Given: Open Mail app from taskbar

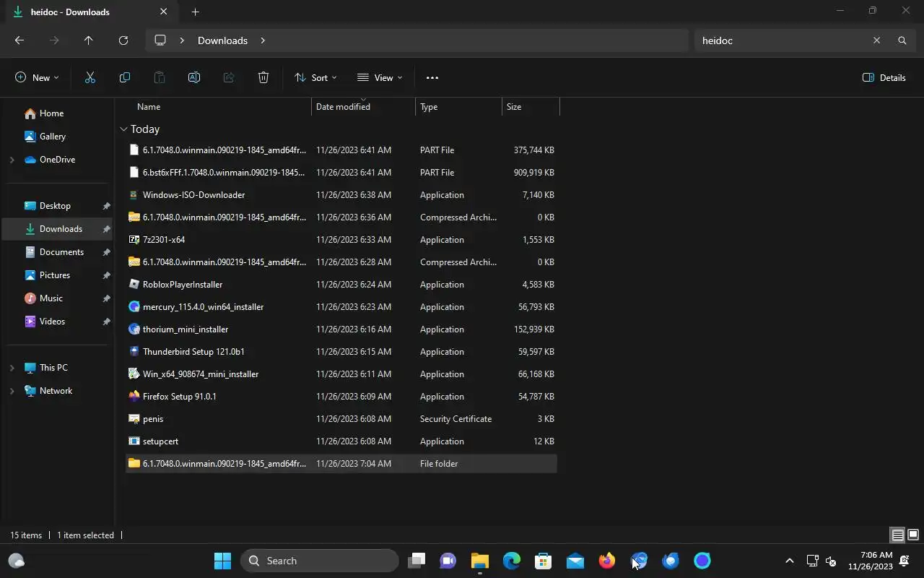Looking at the screenshot, I should coord(575,561).
